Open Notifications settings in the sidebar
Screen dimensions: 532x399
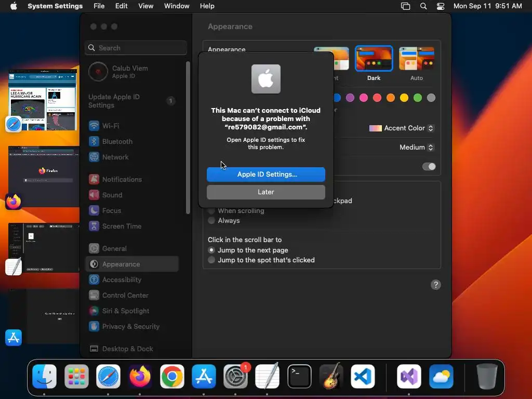click(x=132, y=179)
